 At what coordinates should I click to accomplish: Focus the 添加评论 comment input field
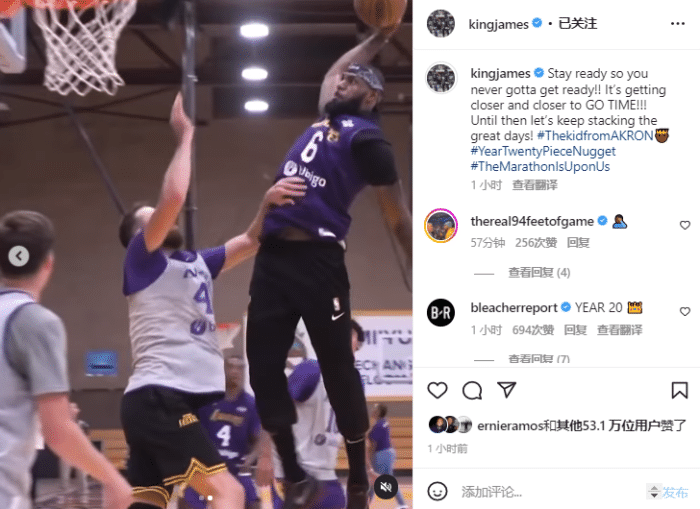[x=551, y=492]
